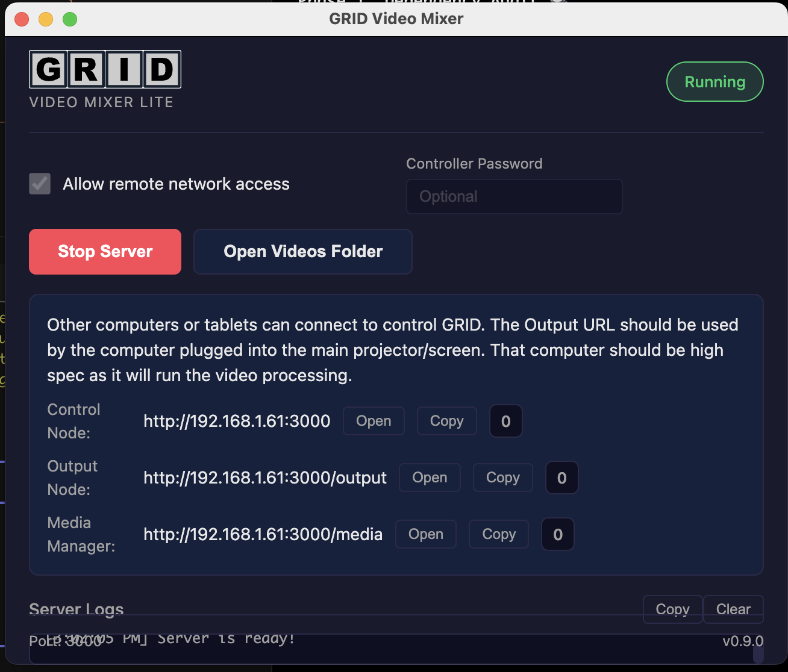Open the Videos Folder
This screenshot has height=672, width=788.
pyautogui.click(x=302, y=251)
